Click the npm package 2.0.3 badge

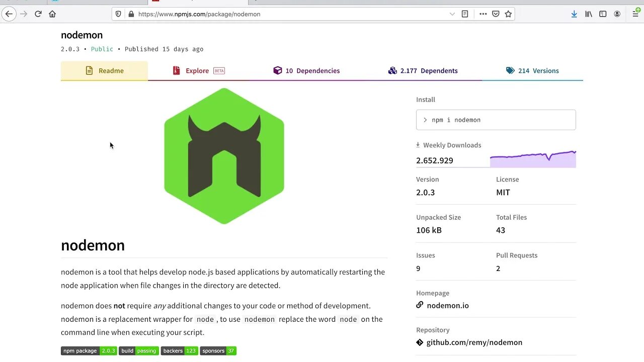(x=89, y=351)
